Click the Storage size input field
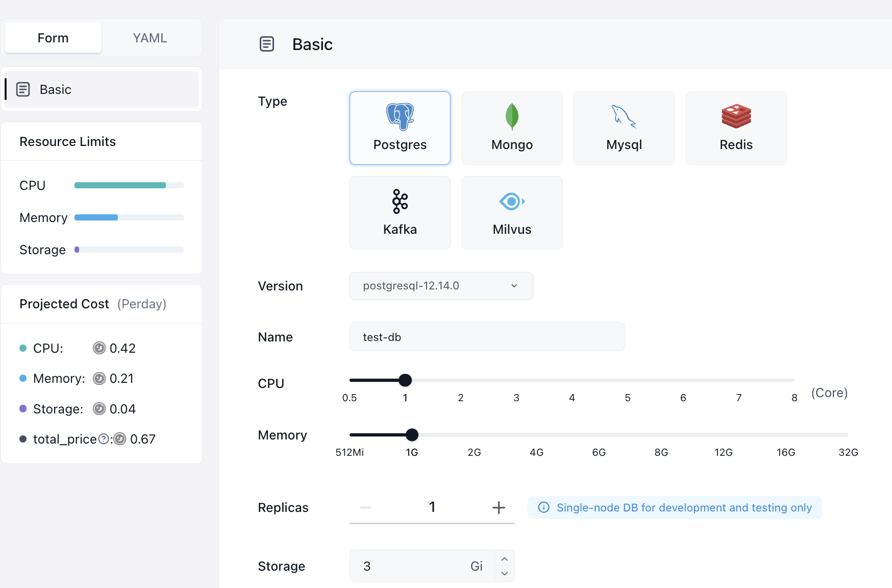Screen dimensions: 892x588 tap(413, 566)
